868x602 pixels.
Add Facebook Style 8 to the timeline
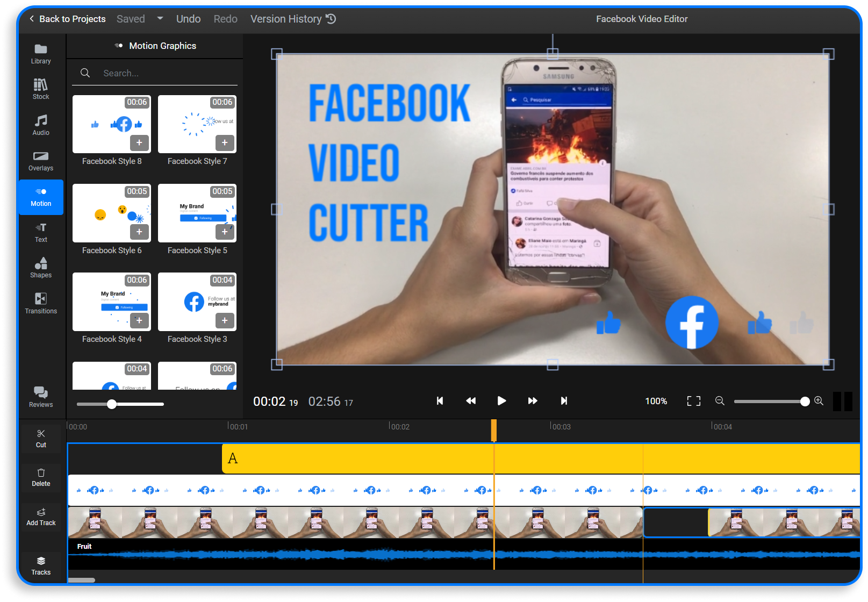139,143
